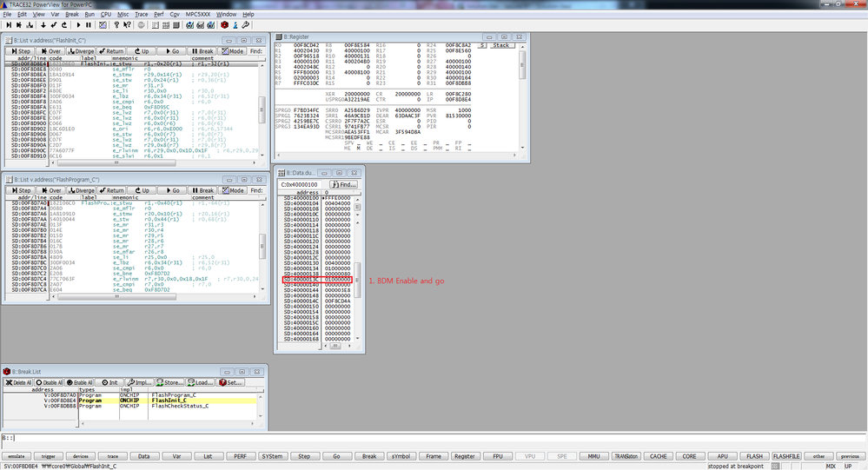Click the second gray chip icon in toolbar
The image size is (868, 470).
(201, 25)
